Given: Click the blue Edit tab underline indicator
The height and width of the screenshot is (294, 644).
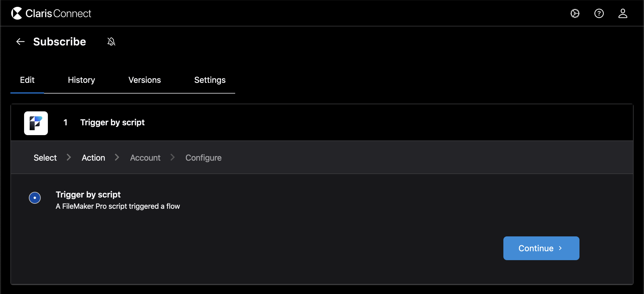Looking at the screenshot, I should 27,93.
